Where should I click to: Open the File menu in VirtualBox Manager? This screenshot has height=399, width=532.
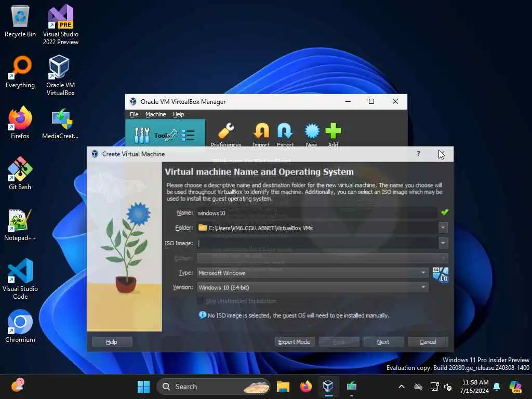[134, 114]
